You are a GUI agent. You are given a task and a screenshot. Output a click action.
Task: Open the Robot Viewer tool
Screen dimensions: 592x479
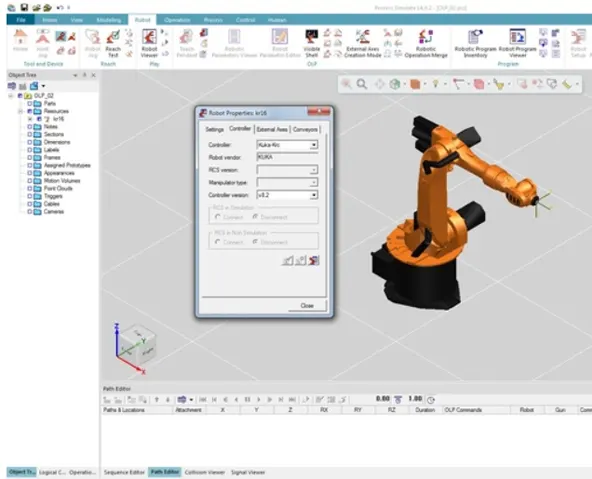pyautogui.click(x=149, y=43)
